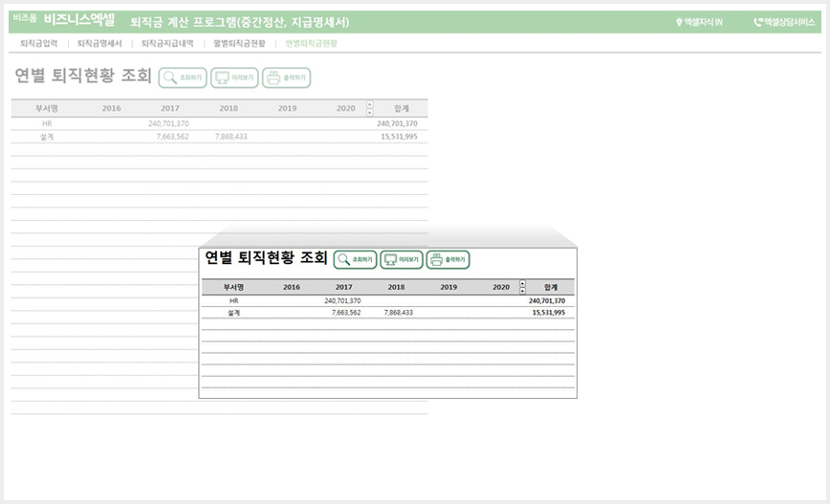The width and height of the screenshot is (830, 504).
Task: Click 설계 2018 value 7,868,433 in background table
Action: 230,137
